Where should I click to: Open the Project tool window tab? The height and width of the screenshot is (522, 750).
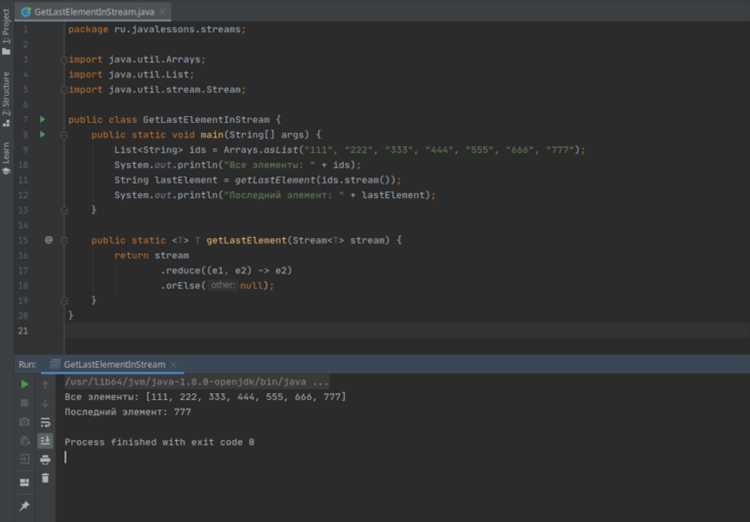pos(6,32)
